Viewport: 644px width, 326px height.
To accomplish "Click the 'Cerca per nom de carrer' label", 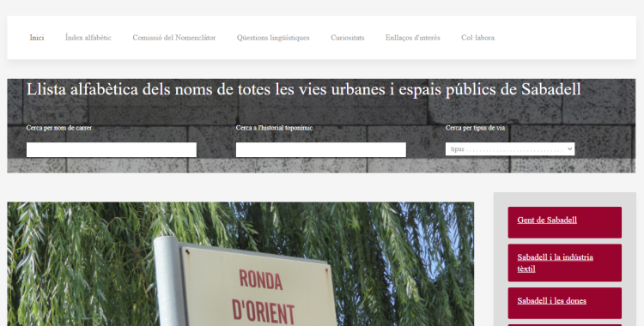I will tap(59, 128).
